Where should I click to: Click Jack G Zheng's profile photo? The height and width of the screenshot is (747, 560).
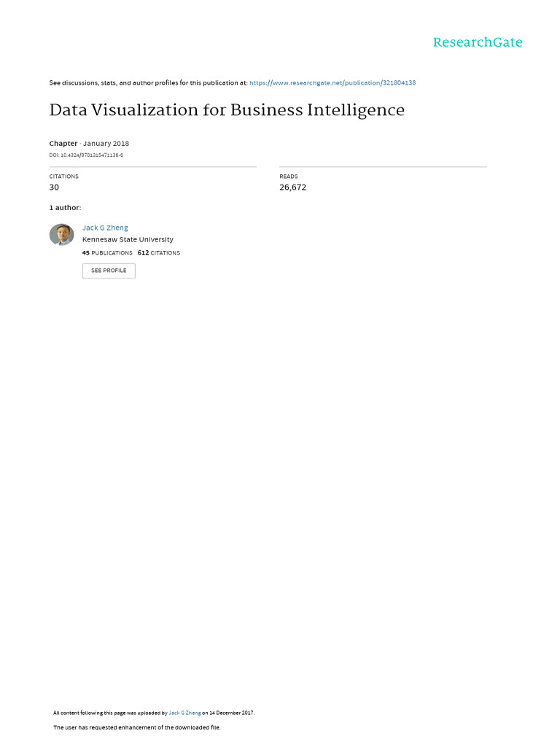pos(61,235)
